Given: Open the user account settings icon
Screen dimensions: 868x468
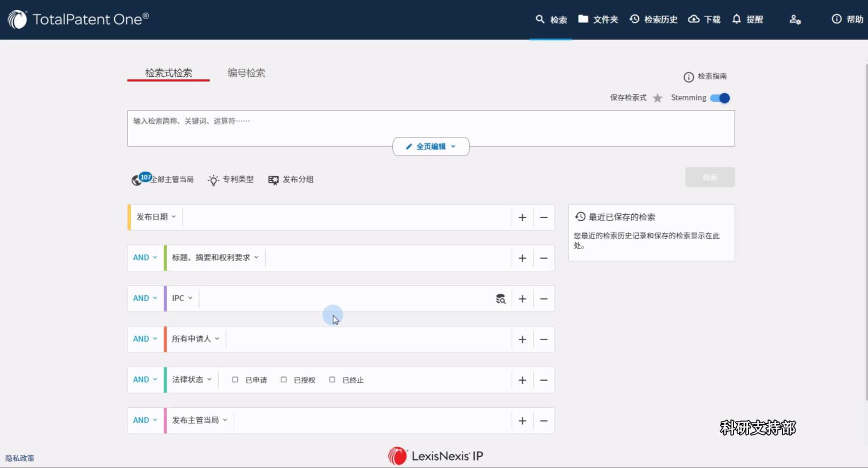Looking at the screenshot, I should click(795, 20).
